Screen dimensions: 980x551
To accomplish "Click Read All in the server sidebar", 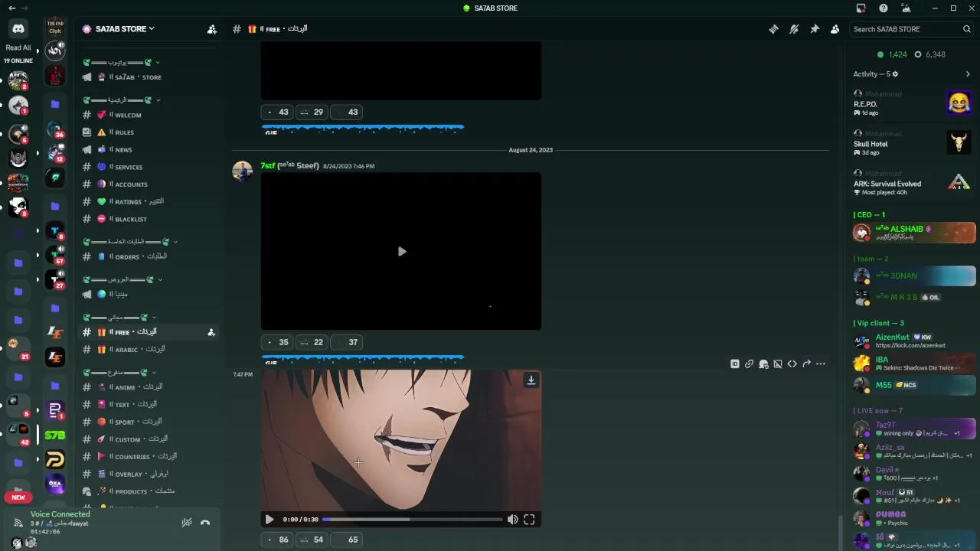I will tap(18, 47).
